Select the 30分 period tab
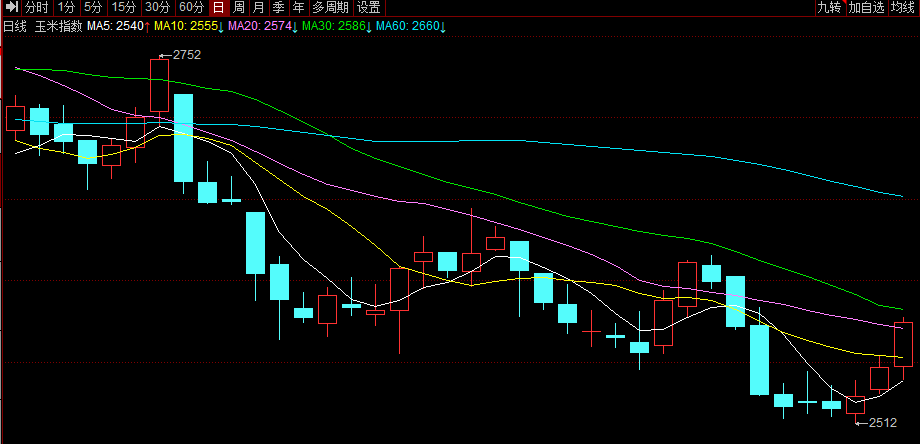This screenshot has height=444, width=920. [158, 8]
